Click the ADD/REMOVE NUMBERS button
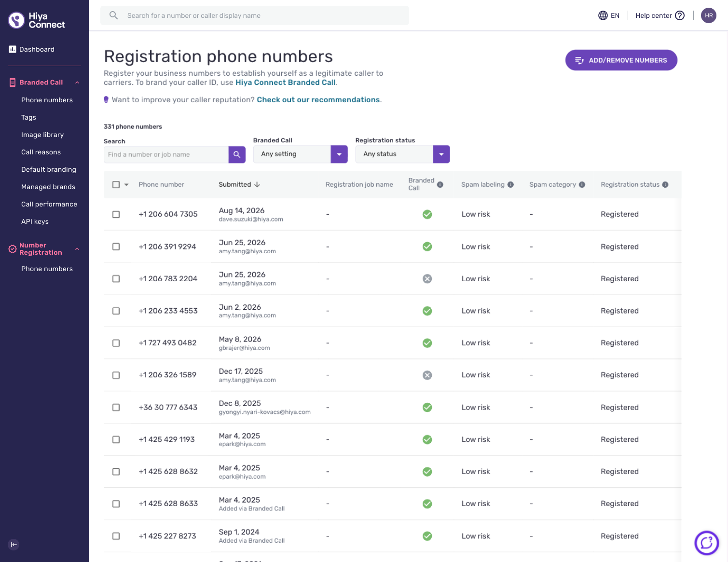Viewport: 728px width, 562px height. [621, 60]
